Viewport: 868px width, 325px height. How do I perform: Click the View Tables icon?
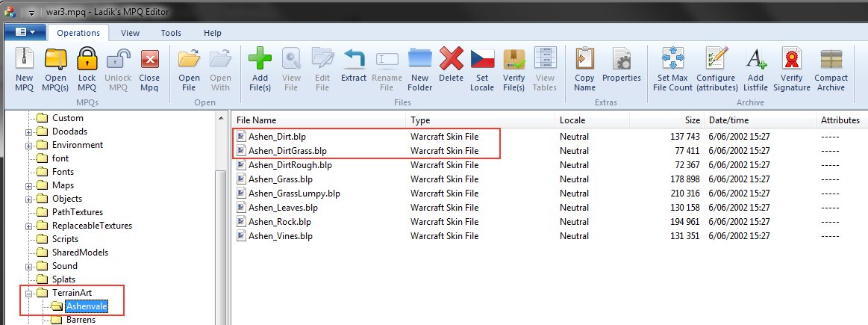[x=546, y=59]
